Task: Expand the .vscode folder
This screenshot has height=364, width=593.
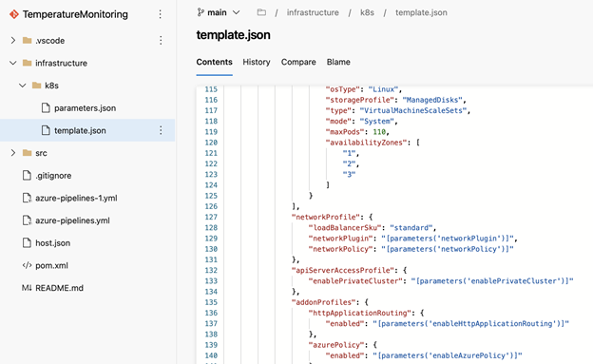Action: pos(13,41)
